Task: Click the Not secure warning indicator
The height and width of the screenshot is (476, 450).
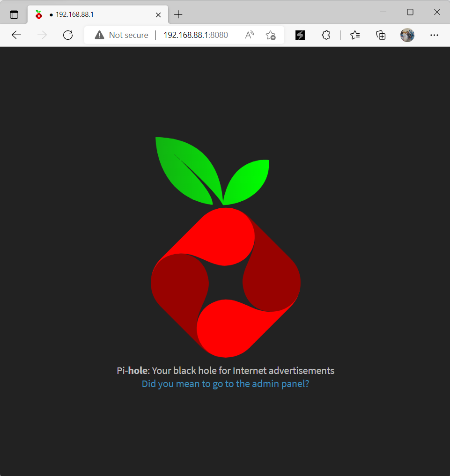Action: (x=121, y=35)
